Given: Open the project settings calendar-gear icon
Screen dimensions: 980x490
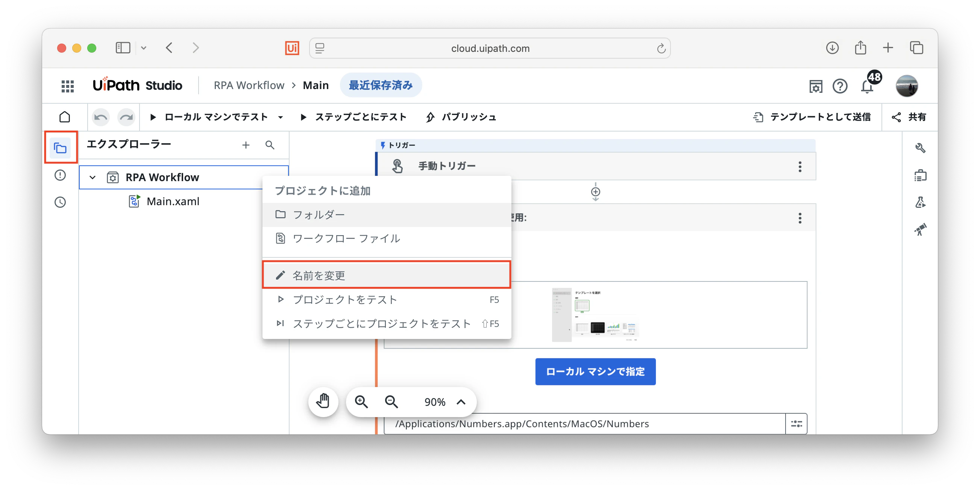Looking at the screenshot, I should (x=815, y=86).
